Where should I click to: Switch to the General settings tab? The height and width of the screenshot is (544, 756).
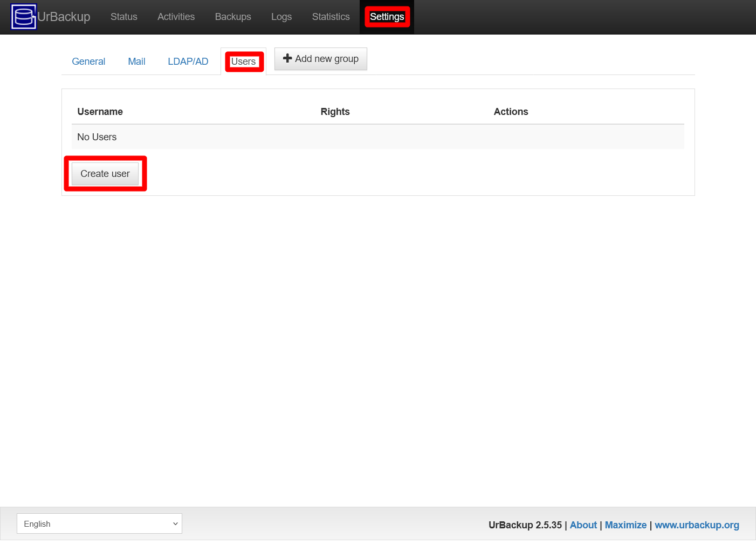88,61
